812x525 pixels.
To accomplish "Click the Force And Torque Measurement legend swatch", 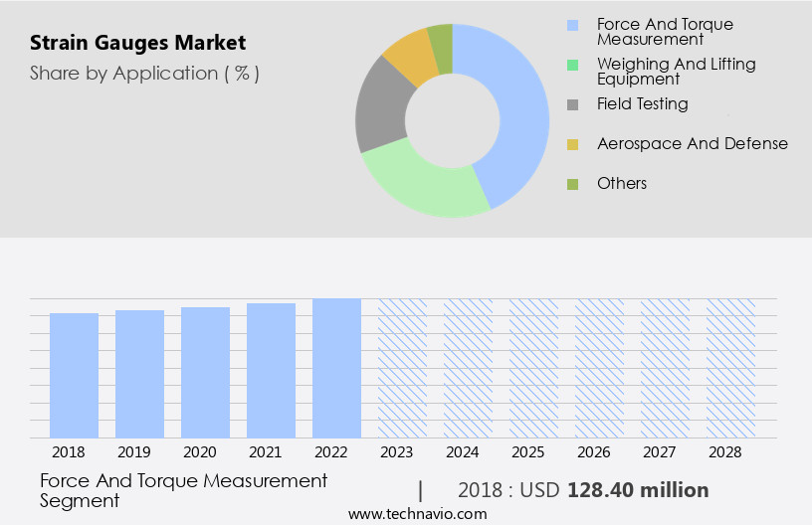I will pyautogui.click(x=572, y=24).
